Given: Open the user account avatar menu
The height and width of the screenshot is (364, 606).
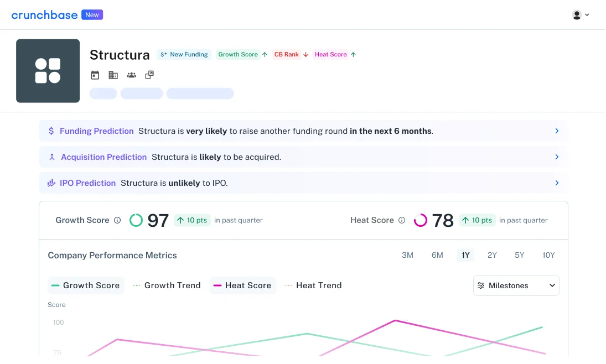Looking at the screenshot, I should (577, 15).
